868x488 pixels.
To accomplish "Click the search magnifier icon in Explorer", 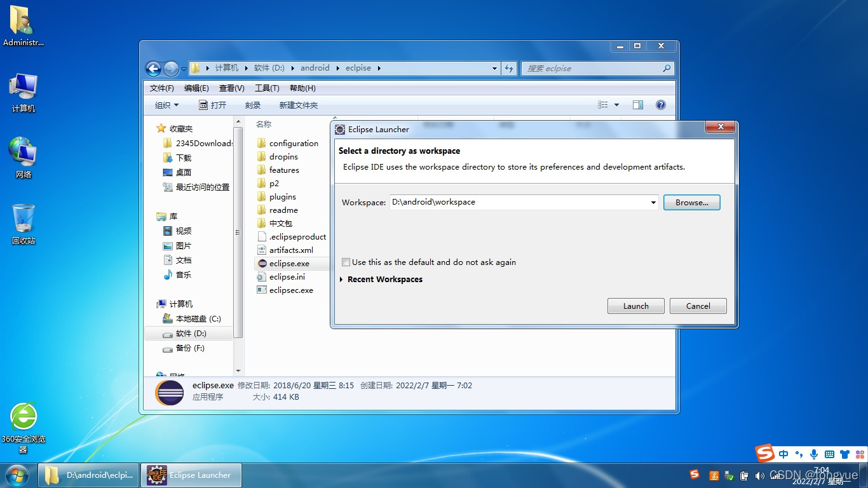I will click(x=667, y=68).
